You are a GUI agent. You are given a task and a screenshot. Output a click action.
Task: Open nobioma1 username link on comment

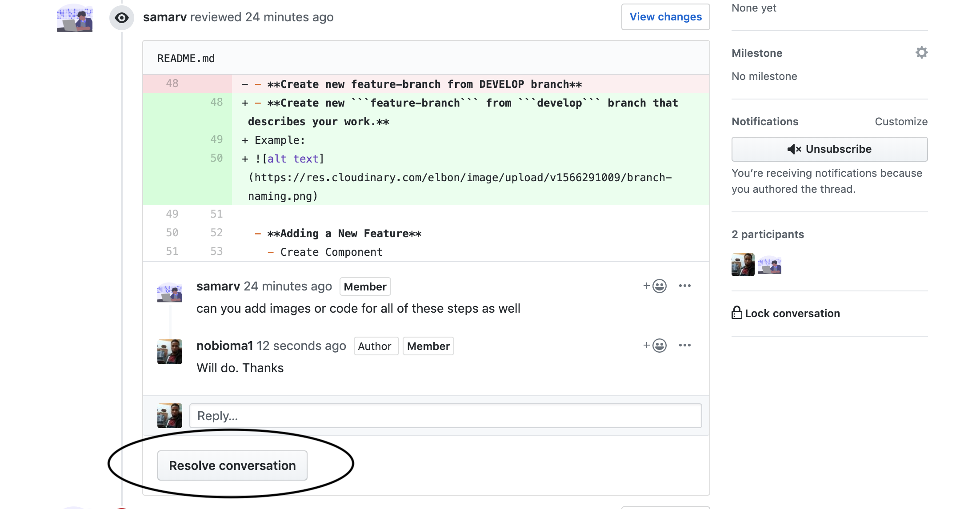tap(224, 346)
